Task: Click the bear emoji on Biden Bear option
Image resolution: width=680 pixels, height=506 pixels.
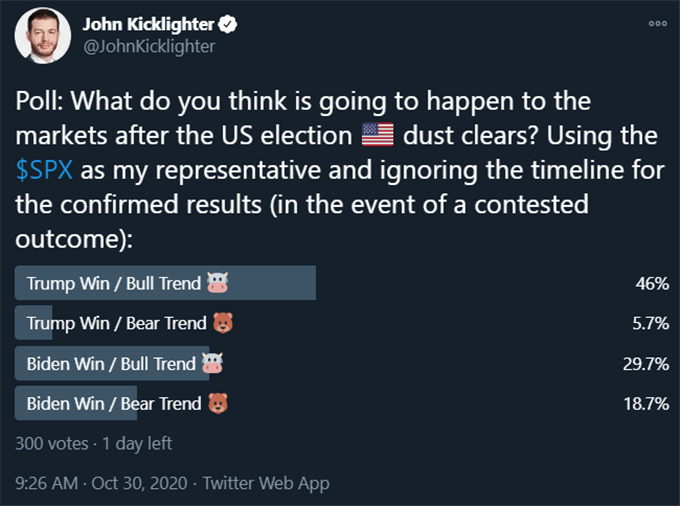Action: [218, 403]
